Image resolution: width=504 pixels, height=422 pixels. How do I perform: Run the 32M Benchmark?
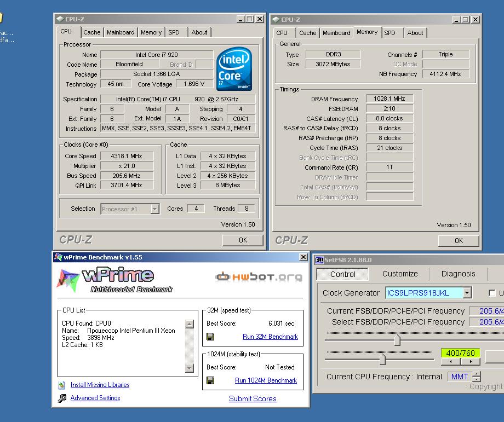270,337
